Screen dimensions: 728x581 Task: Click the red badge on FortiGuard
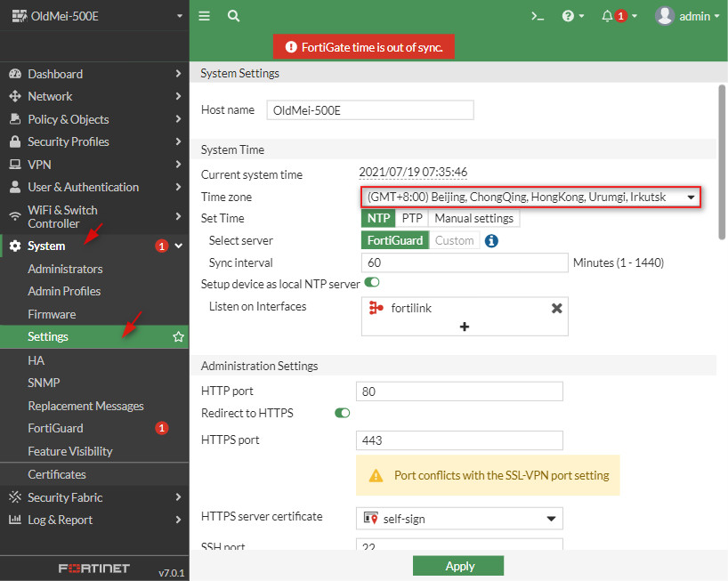(162, 428)
